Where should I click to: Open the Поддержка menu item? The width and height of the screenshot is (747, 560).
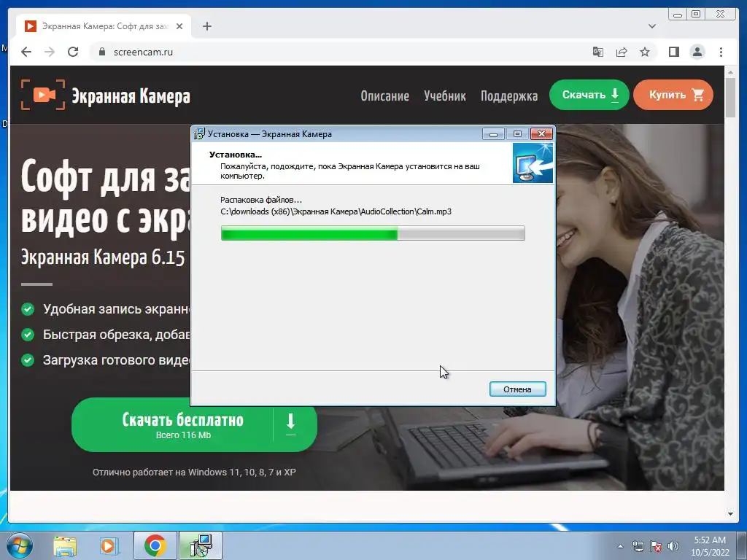point(508,96)
